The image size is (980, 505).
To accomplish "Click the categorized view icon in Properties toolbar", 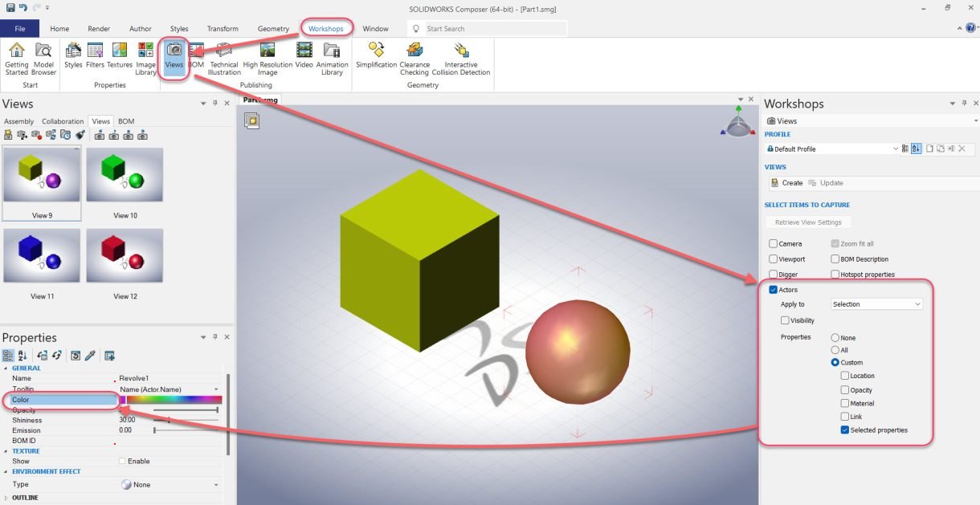I will tap(8, 355).
